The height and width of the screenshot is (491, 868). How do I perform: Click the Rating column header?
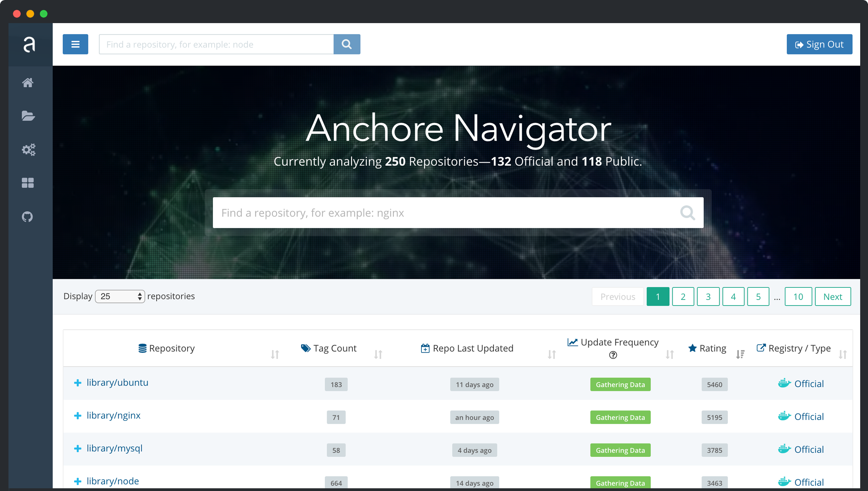[x=707, y=348]
